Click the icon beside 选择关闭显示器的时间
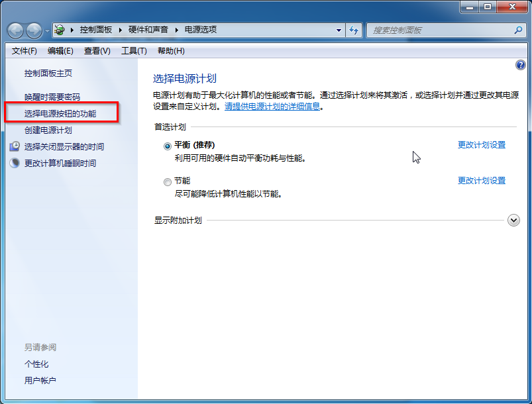This screenshot has height=404, width=532. coord(15,147)
